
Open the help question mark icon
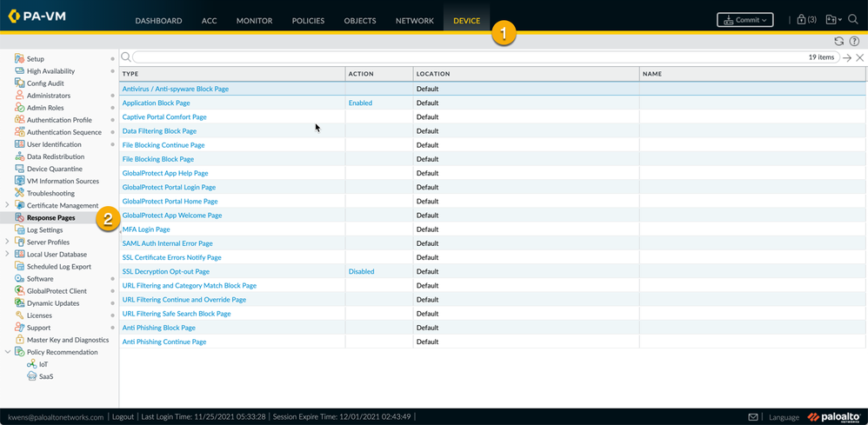click(x=854, y=41)
